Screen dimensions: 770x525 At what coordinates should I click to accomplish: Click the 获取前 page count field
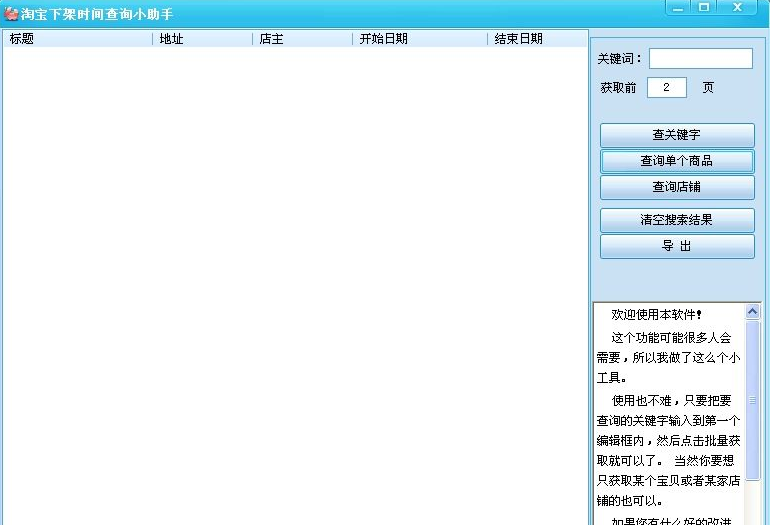tap(666, 87)
